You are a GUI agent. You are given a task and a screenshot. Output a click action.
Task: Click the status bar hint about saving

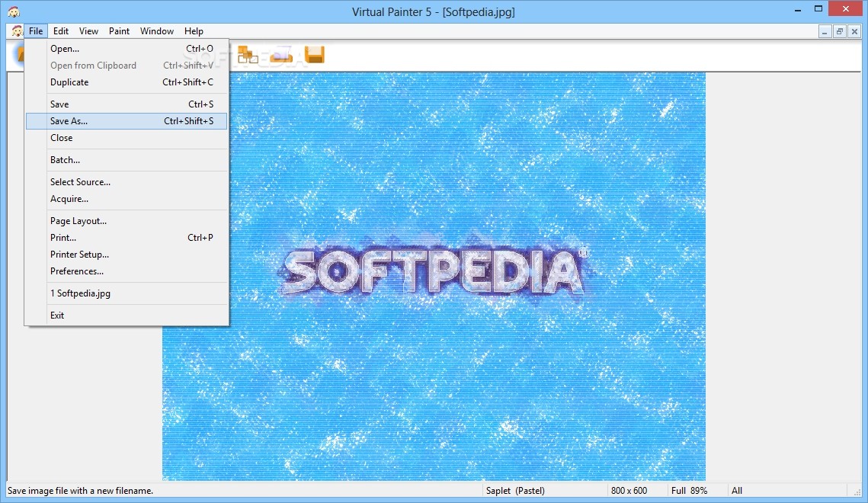coord(80,491)
